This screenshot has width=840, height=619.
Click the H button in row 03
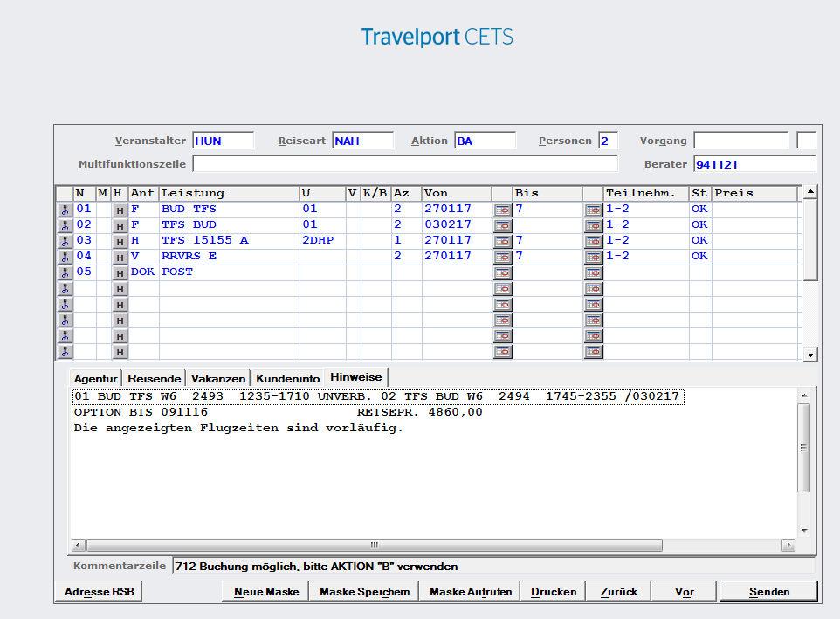(120, 242)
